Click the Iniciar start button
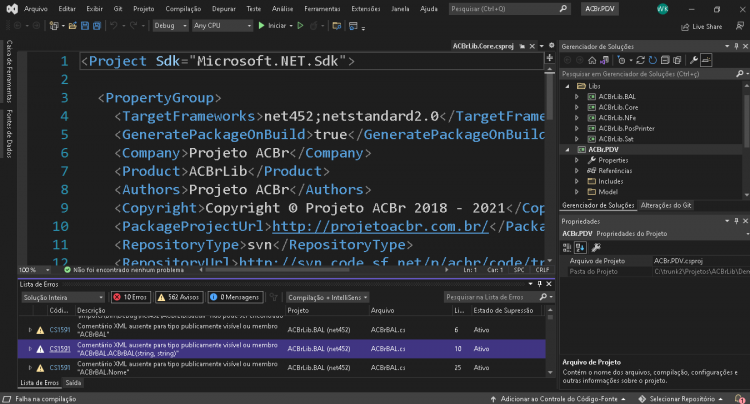The height and width of the screenshot is (404, 750). pyautogui.click(x=275, y=26)
